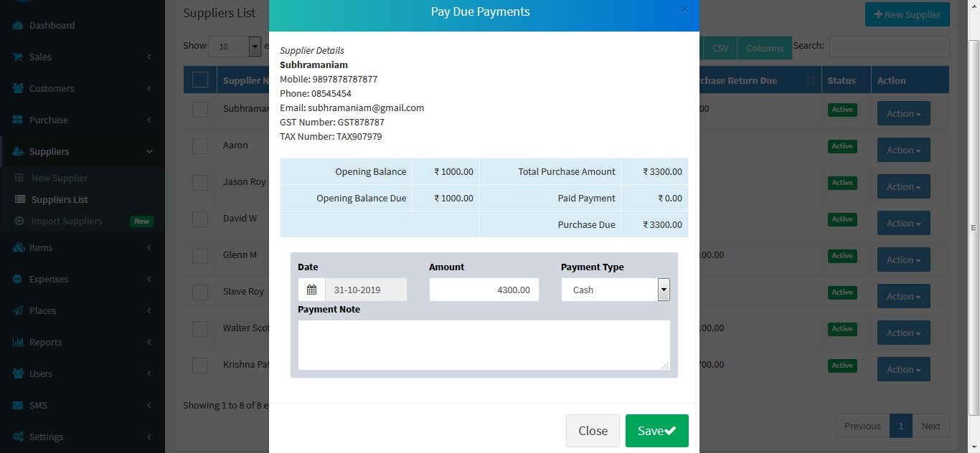The image size is (980, 453).
Task: Click the Settings gears icon in sidebar
Action: 18,437
